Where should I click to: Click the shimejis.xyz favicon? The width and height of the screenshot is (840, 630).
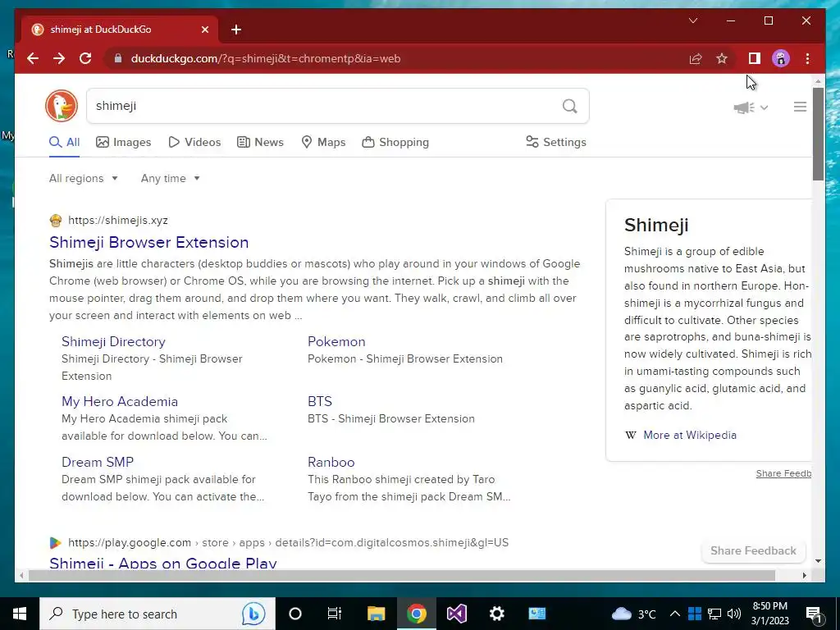[56, 220]
